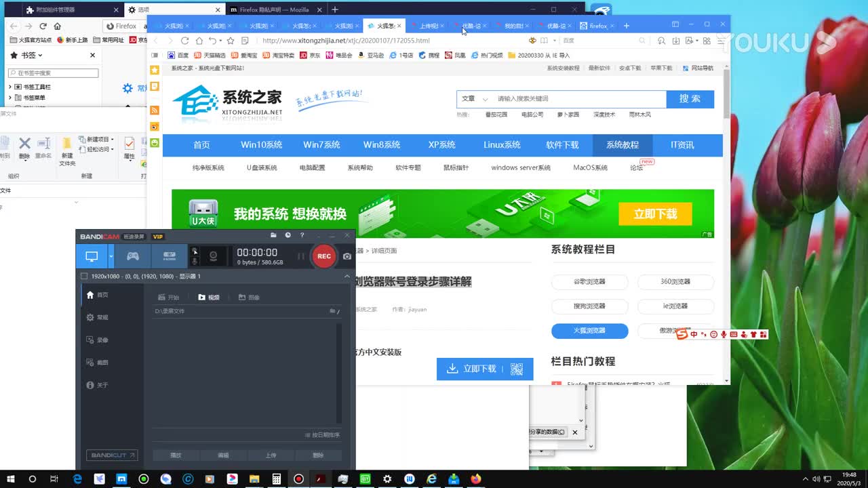Toggle the 1920x1080 display checkbox
868x488 pixels.
click(x=84, y=277)
